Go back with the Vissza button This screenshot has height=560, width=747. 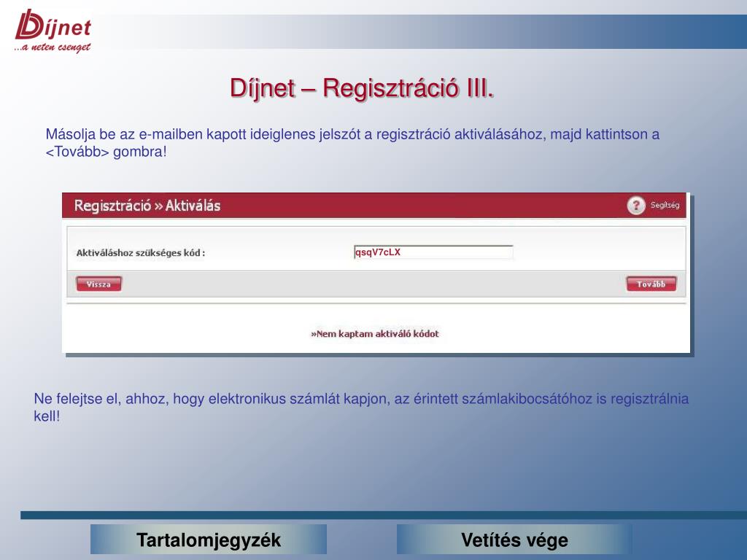coord(98,284)
